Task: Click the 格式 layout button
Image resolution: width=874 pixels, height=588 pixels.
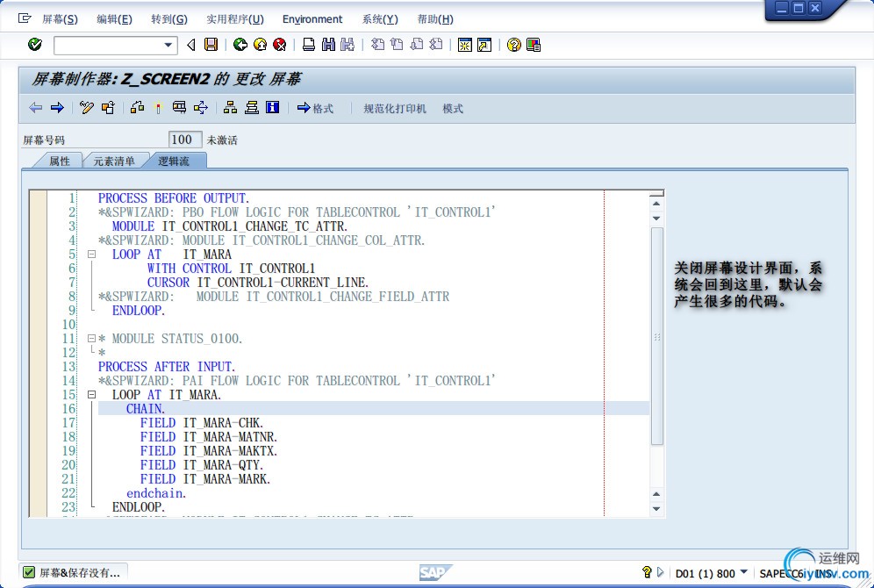Action: 315,108
